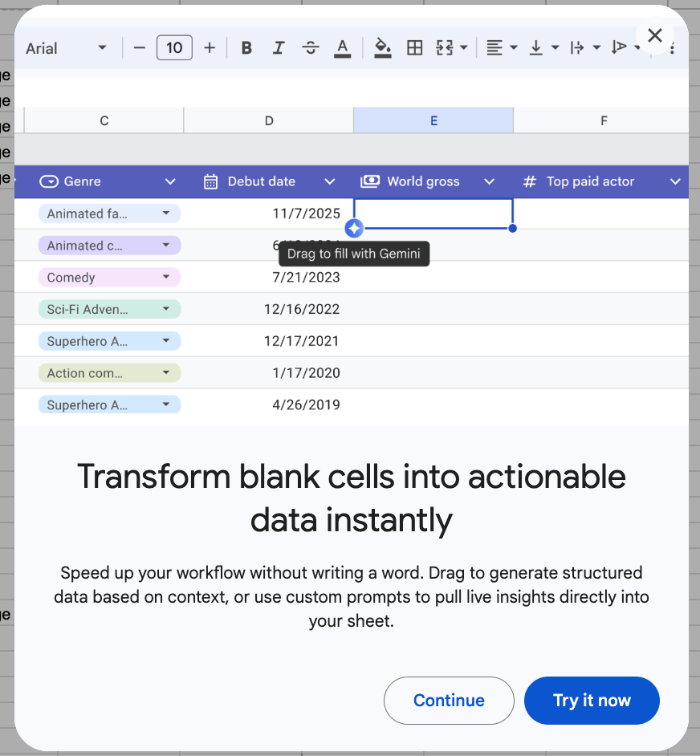Screen dimensions: 700x756
Task: Open the Action com... genre chip
Action: coord(109,372)
